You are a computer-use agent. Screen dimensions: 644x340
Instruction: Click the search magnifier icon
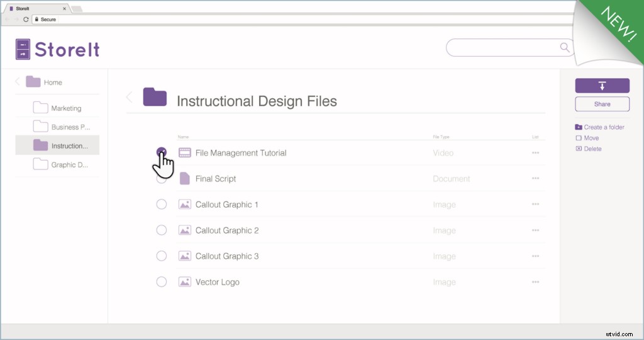point(565,47)
